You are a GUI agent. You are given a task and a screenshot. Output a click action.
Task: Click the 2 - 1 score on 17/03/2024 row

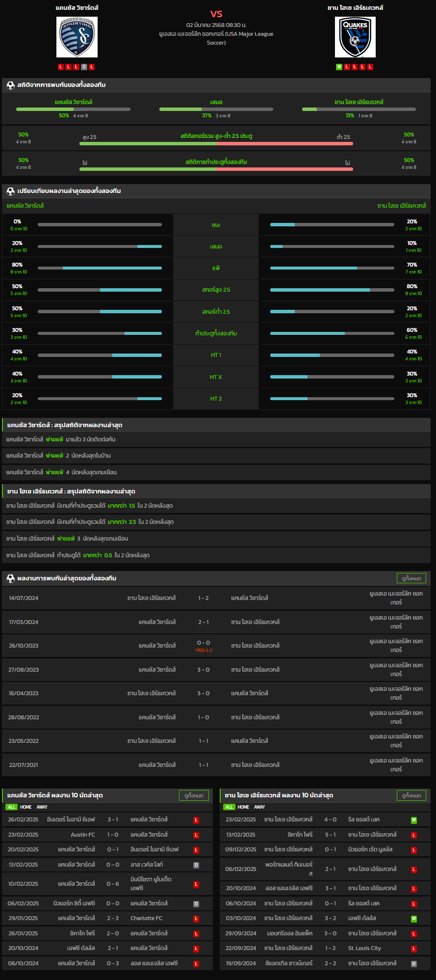pyautogui.click(x=204, y=622)
